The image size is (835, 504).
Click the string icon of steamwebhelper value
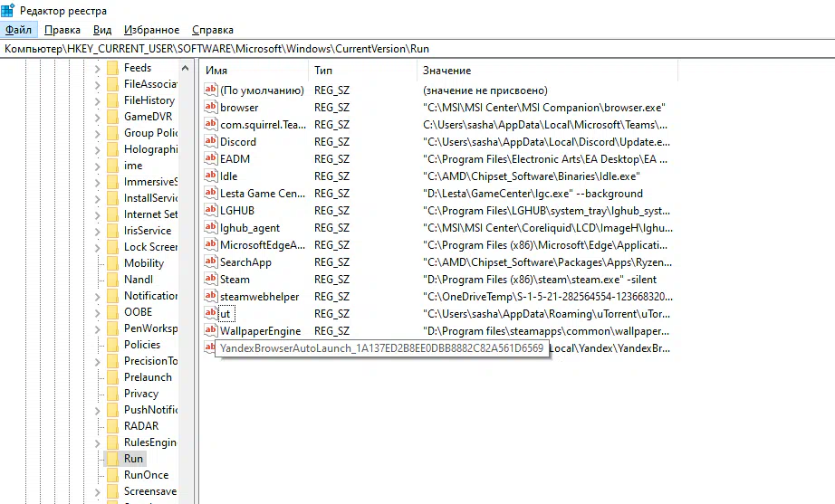pos(211,296)
